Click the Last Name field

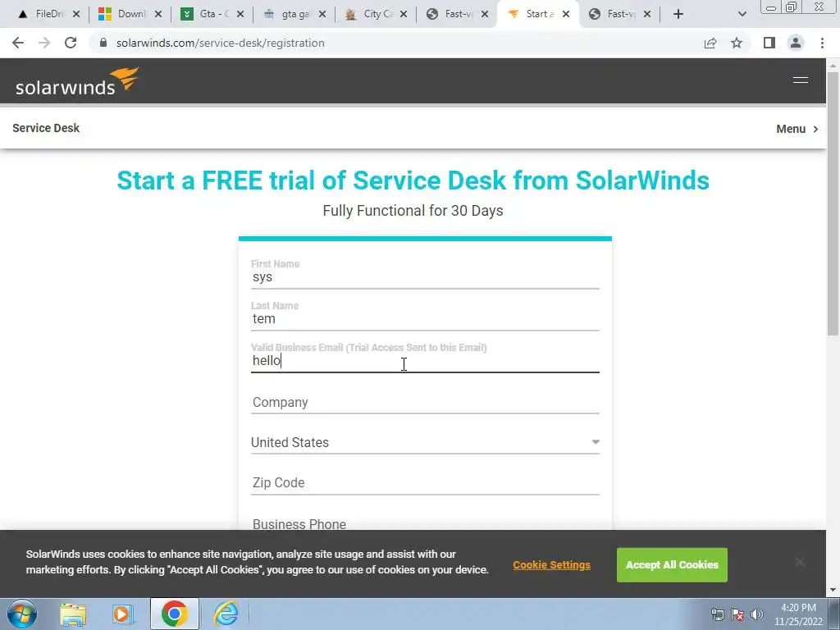pos(425,319)
